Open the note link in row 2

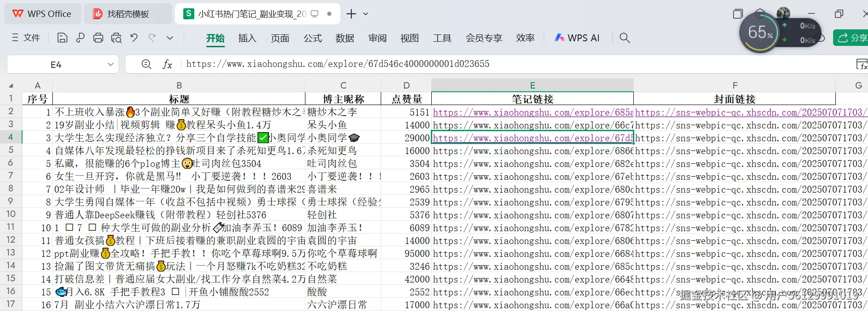[533, 112]
